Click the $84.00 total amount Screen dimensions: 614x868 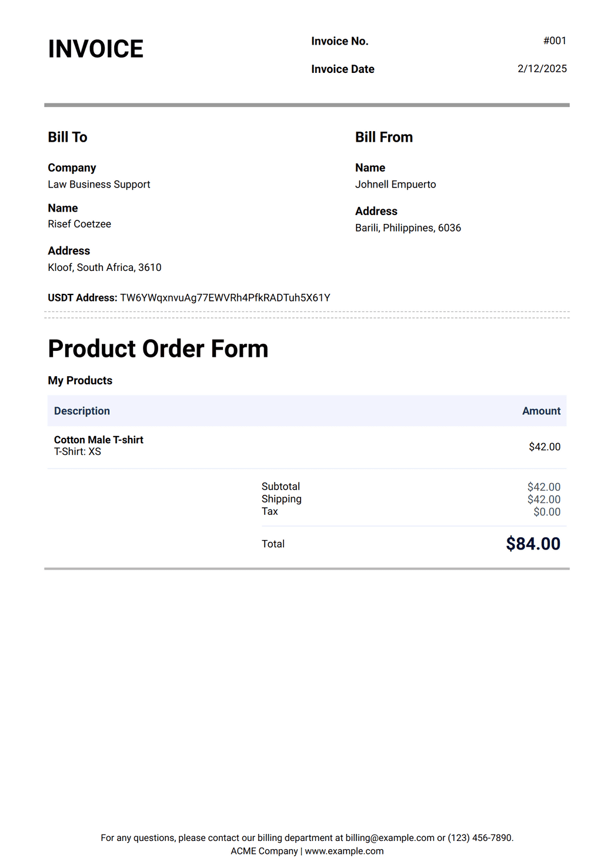click(533, 544)
